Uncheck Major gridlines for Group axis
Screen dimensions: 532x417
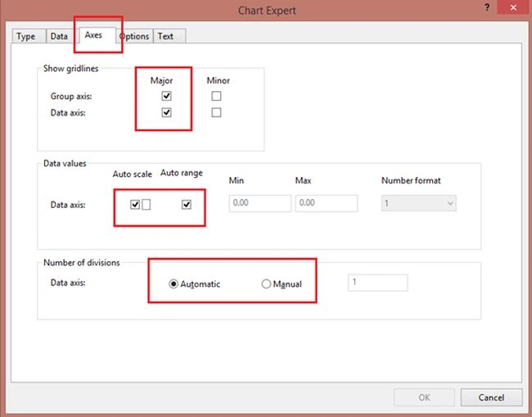166,96
